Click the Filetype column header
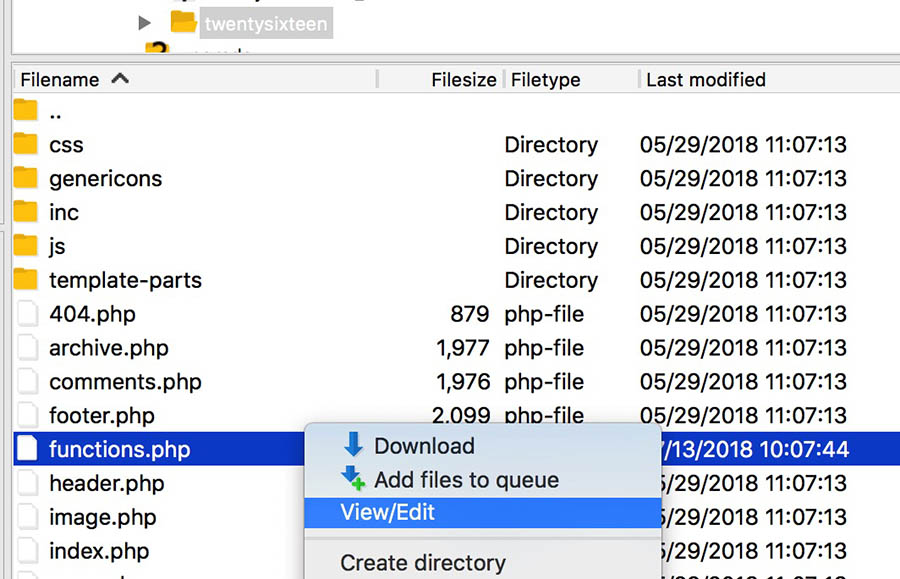Screen dimensions: 900x579 click(x=547, y=80)
